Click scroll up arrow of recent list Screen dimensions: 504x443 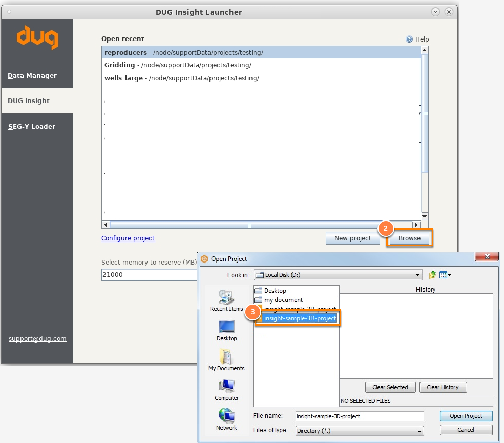[424, 50]
